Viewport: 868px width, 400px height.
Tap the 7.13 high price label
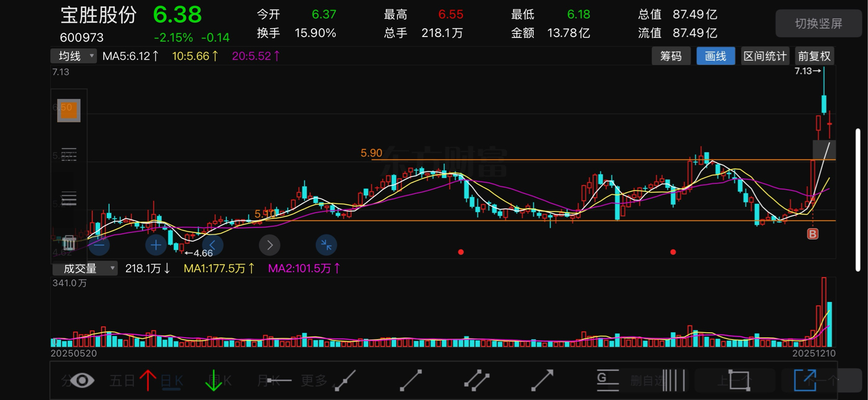coord(808,71)
